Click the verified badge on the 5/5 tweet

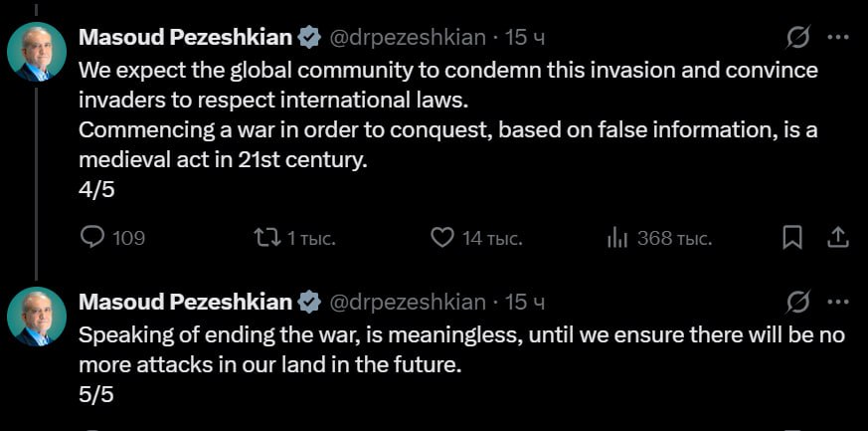click(309, 302)
